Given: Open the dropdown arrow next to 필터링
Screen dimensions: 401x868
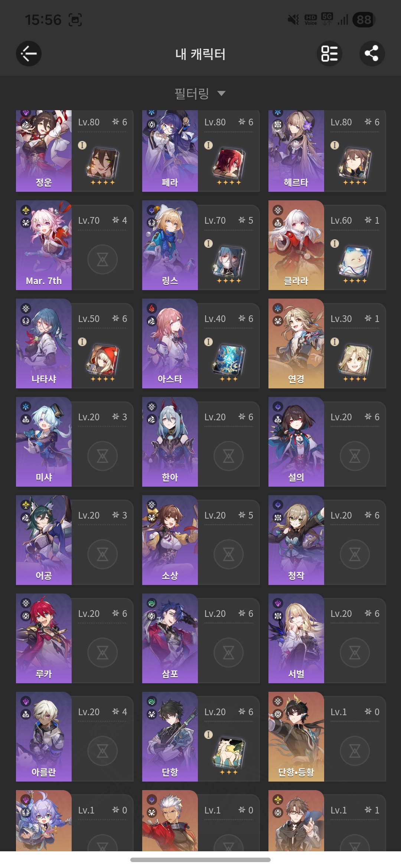Looking at the screenshot, I should coord(221,93).
